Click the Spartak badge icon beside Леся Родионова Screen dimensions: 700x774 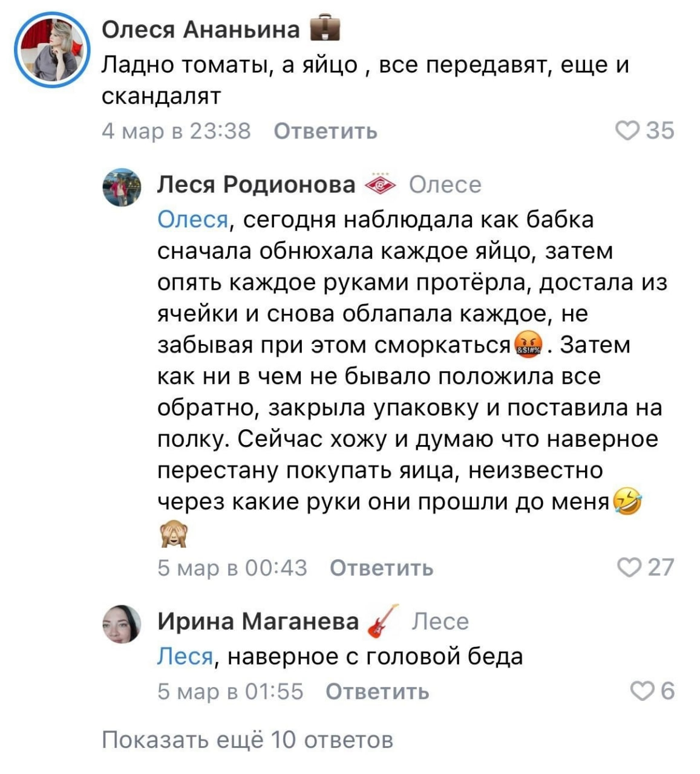(x=381, y=184)
